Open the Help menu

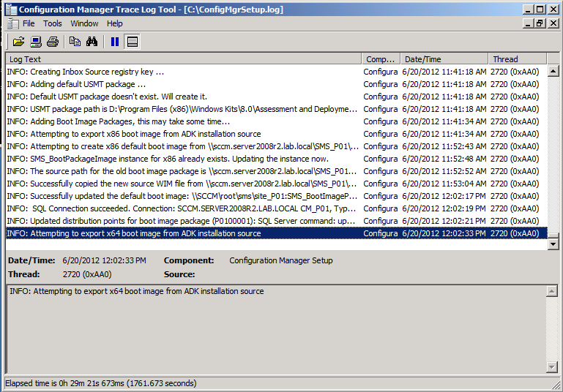click(x=114, y=23)
